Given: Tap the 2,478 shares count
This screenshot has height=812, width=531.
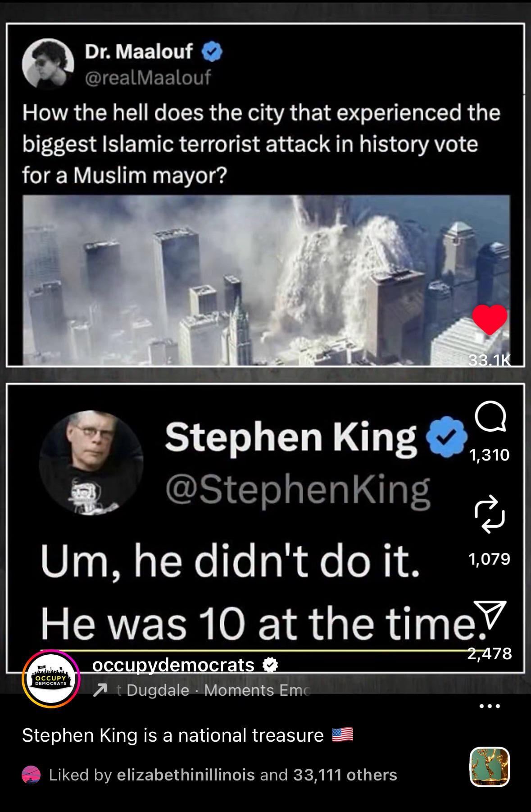Looking at the screenshot, I should click(x=489, y=653).
